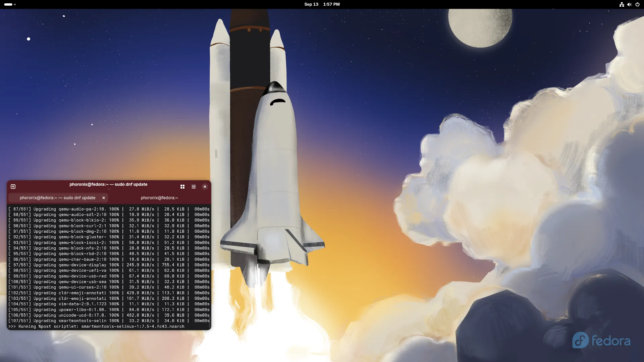Close the "sudo dnf update" tab

click(x=103, y=198)
